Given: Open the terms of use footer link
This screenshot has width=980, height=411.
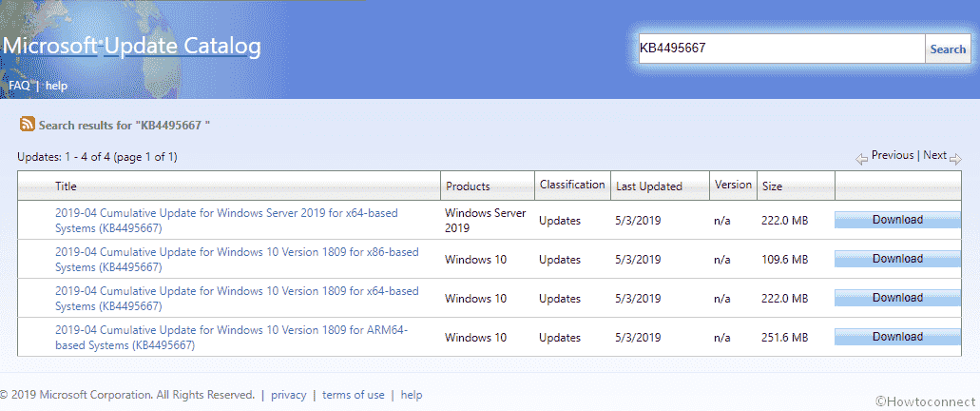Looking at the screenshot, I should click(x=354, y=395).
